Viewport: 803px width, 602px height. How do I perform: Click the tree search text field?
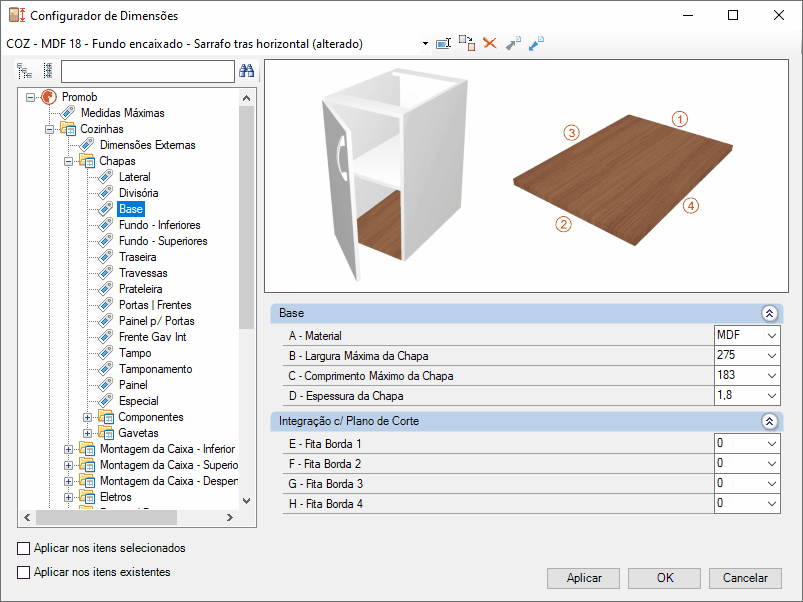click(147, 71)
